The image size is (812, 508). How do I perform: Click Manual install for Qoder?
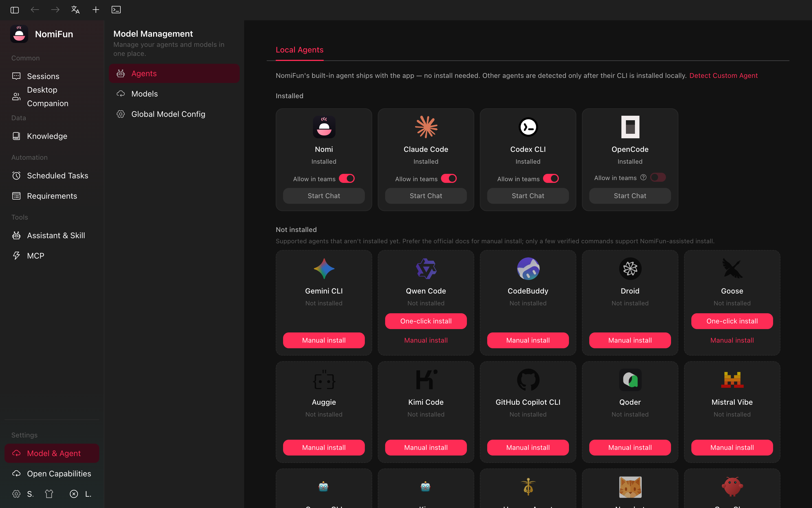point(630,448)
